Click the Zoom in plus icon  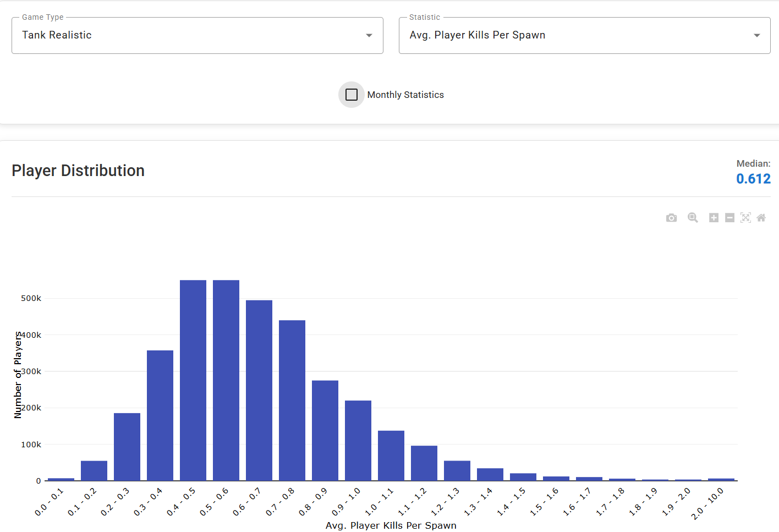[x=714, y=218]
